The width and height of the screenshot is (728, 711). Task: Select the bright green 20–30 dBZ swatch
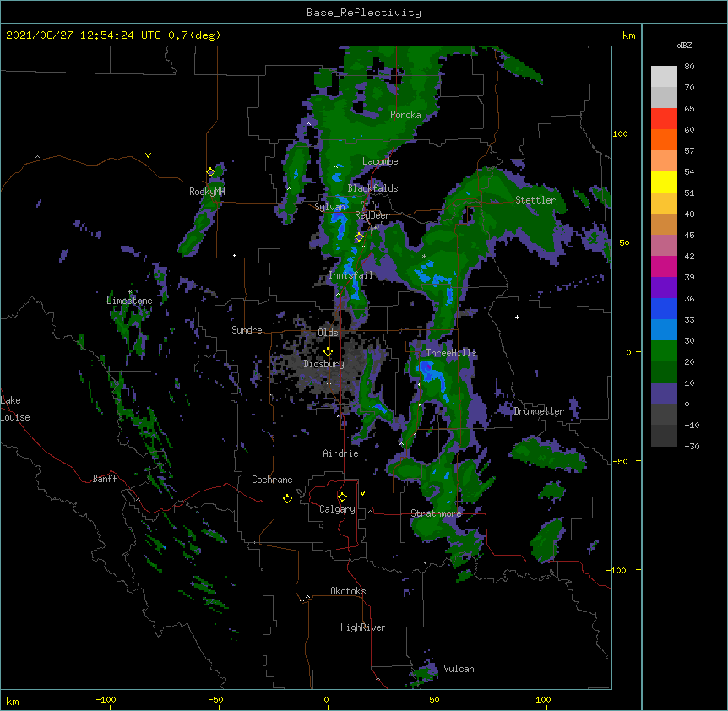point(664,351)
